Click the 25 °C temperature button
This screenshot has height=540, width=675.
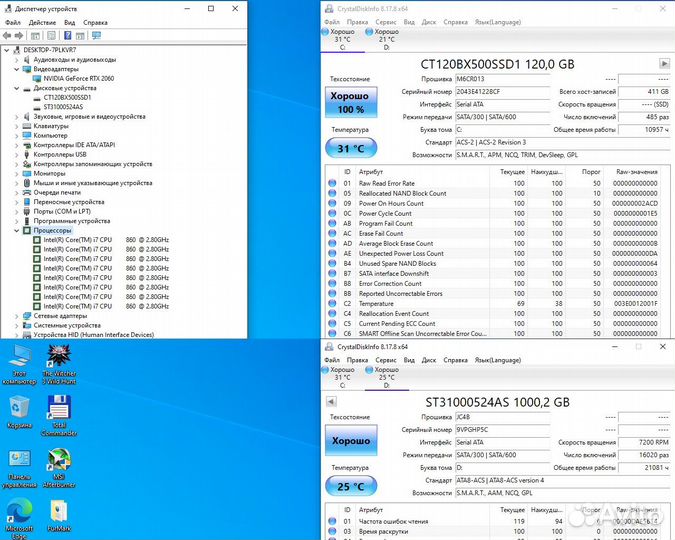pos(351,486)
